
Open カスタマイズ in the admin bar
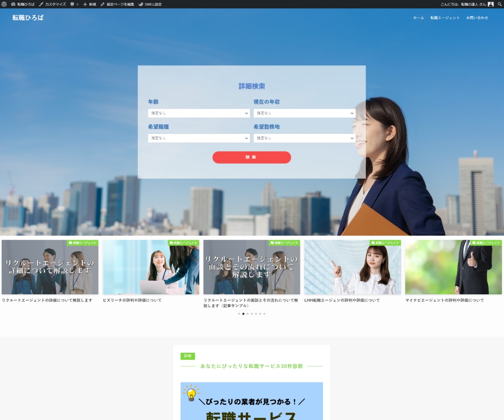52,4
